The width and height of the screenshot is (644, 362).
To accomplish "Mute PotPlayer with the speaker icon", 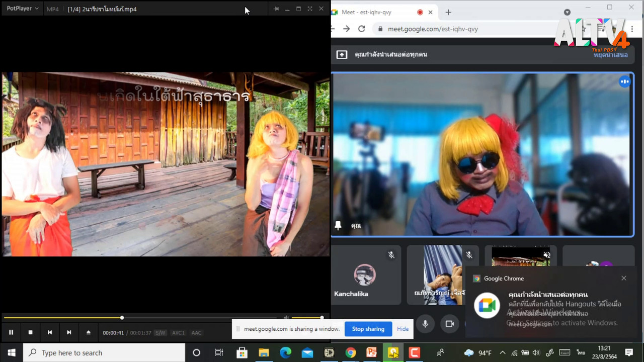I will (x=286, y=318).
